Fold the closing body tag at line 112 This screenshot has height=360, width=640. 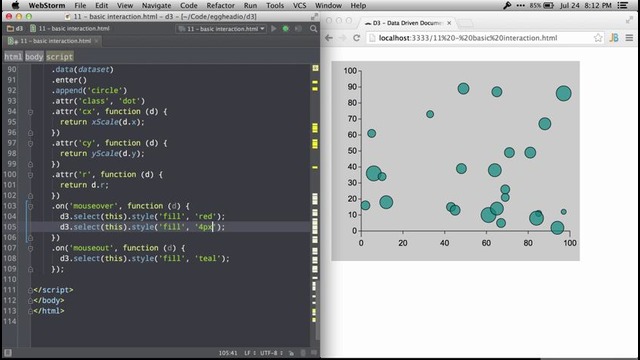pos(30,301)
